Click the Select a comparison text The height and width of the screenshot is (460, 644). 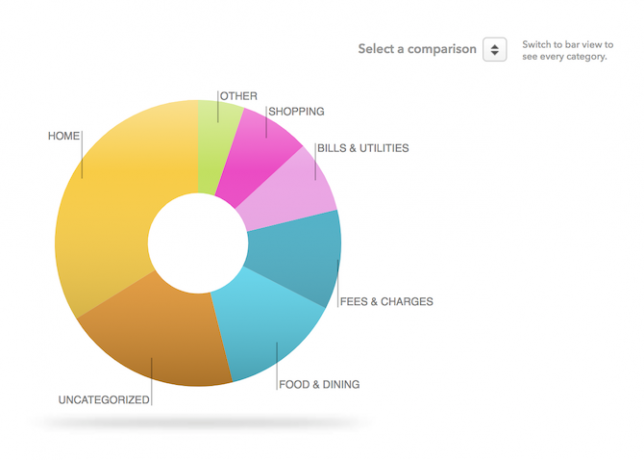pos(417,49)
